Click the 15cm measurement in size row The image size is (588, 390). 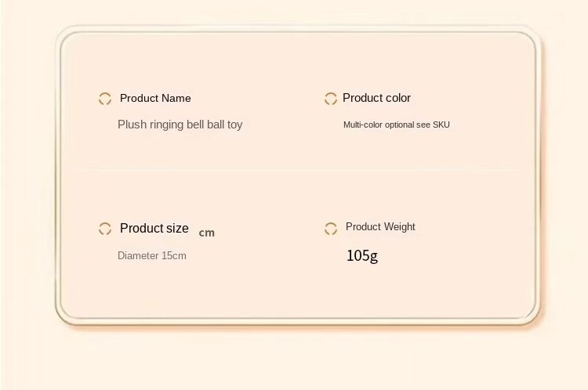point(174,255)
